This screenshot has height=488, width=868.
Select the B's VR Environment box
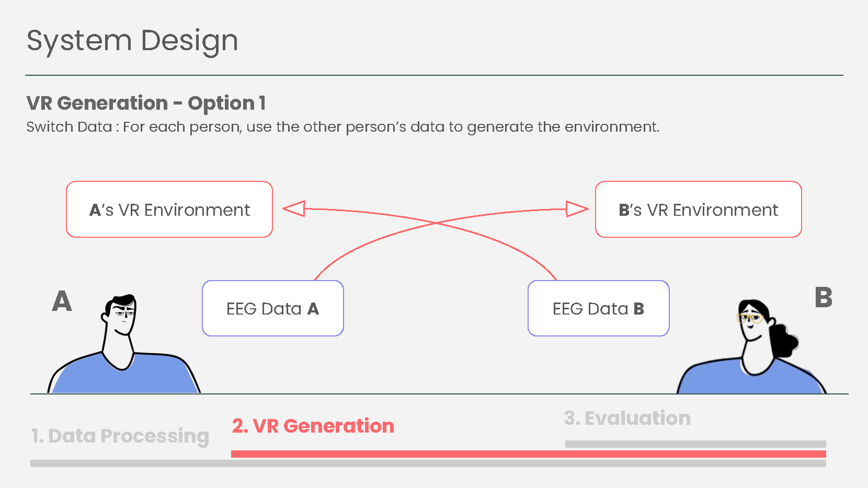pyautogui.click(x=698, y=210)
